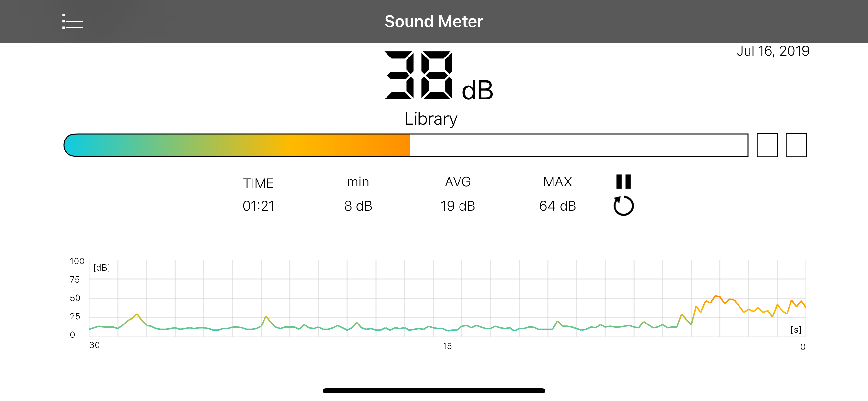The height and width of the screenshot is (401, 868).
Task: Tap the date Jul 16, 2019
Action: 773,51
